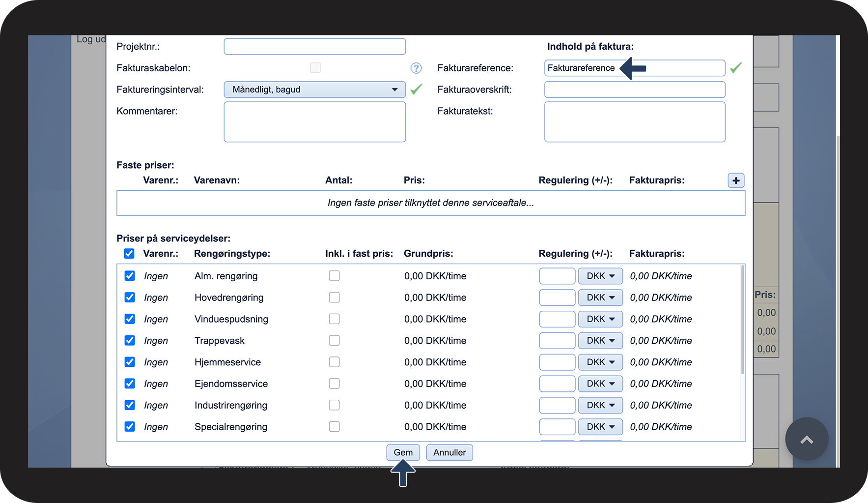The height and width of the screenshot is (503, 868).
Task: Open the DKK dropdown for Specialrengøring
Action: (600, 427)
